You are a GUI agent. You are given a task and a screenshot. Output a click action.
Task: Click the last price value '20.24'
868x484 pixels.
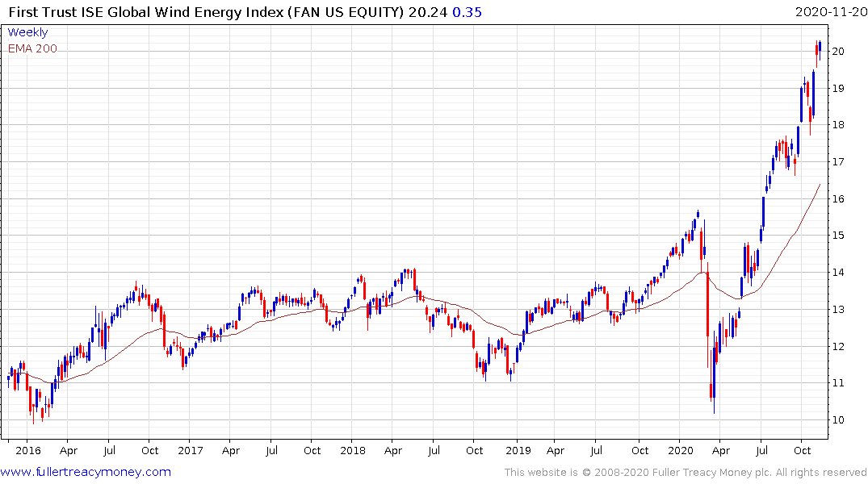coord(427,12)
